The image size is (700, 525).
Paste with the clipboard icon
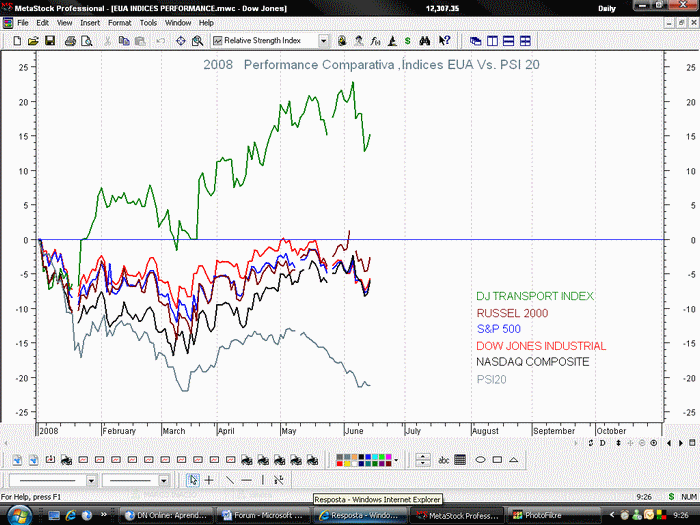[140, 41]
